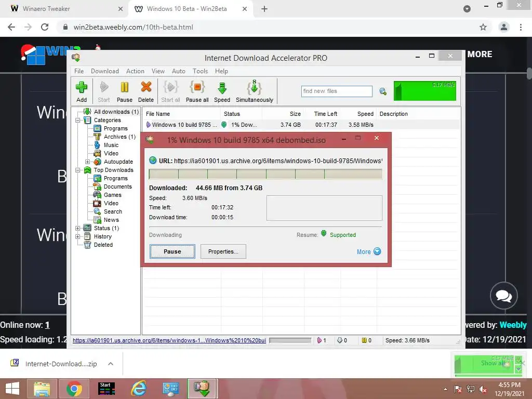Image resolution: width=532 pixels, height=399 pixels.
Task: Open a new Chrome tab
Action: coord(264,9)
